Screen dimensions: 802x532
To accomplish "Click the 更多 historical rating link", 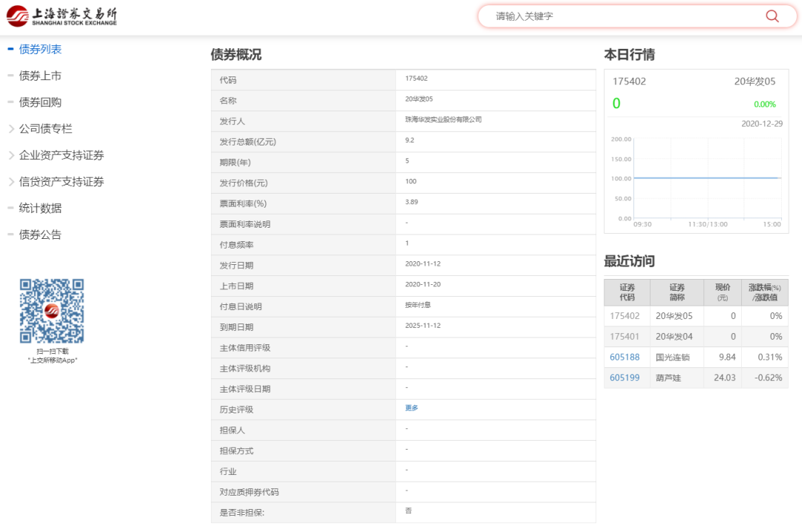I will [411, 408].
